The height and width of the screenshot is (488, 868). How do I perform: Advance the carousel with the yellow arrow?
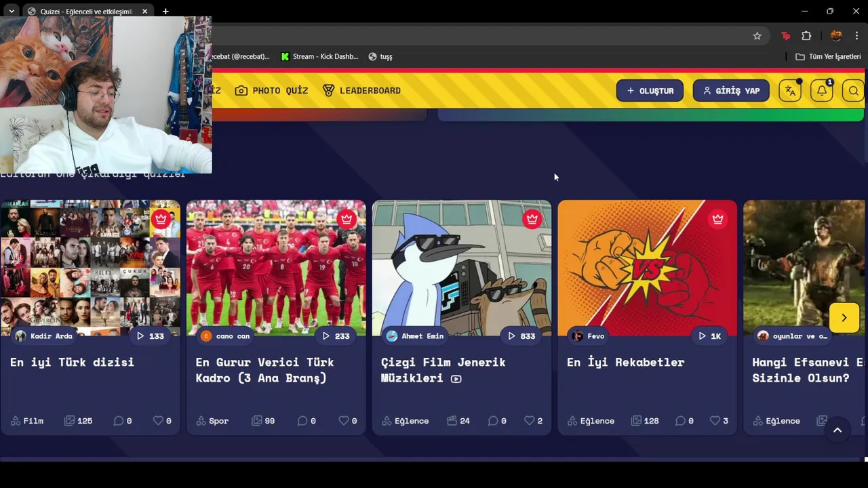(844, 318)
